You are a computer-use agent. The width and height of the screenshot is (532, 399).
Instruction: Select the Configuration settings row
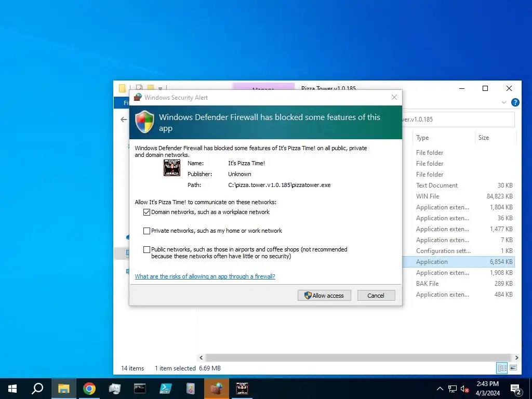(x=458, y=251)
